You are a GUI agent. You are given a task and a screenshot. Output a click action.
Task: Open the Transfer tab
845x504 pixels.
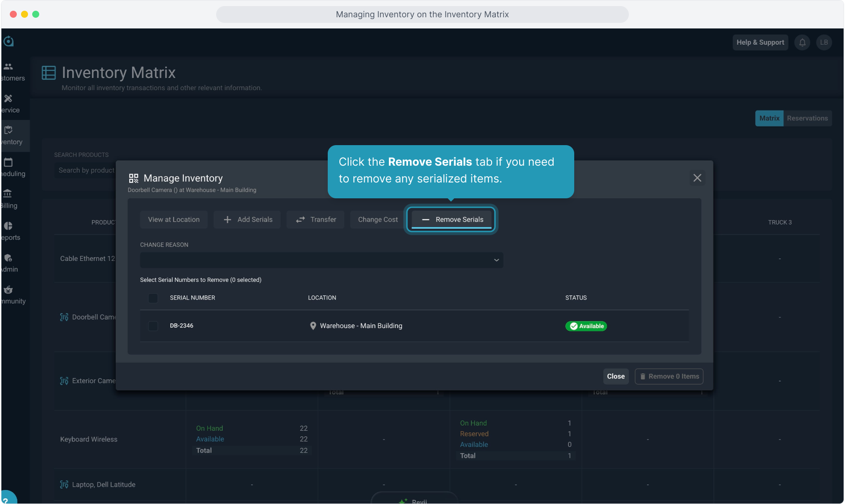click(316, 220)
